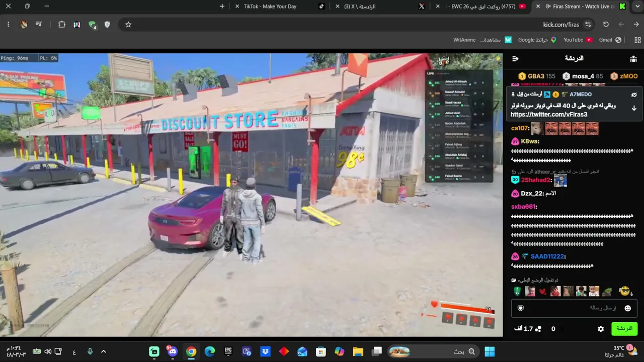Screen dimensions: 644x362
Task: Click username 2Shahad2 in chat
Action: click(536, 180)
